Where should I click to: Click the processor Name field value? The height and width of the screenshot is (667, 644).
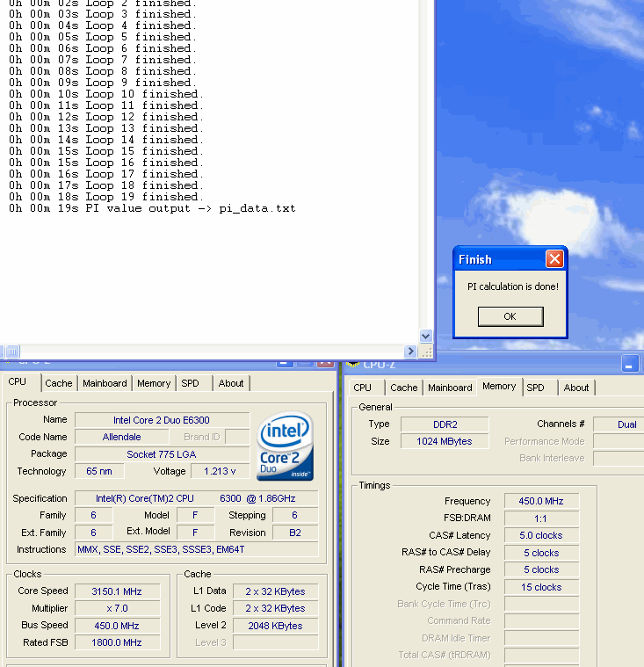(162, 420)
